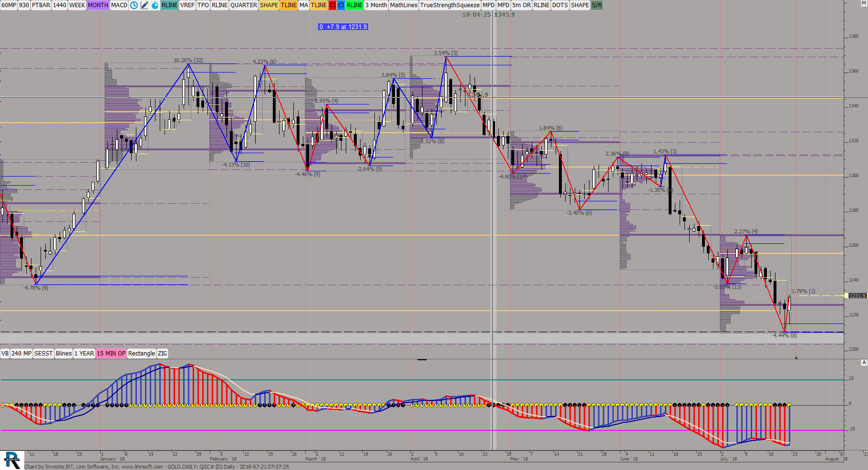This screenshot has width=868, height=470.
Task: Toggle the VB button in lower toolbar
Action: pyautogui.click(x=5, y=354)
